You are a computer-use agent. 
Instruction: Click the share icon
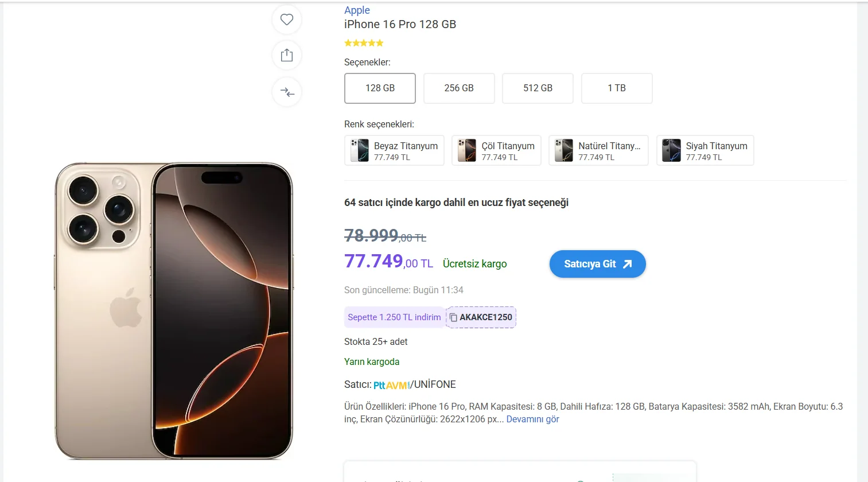287,55
